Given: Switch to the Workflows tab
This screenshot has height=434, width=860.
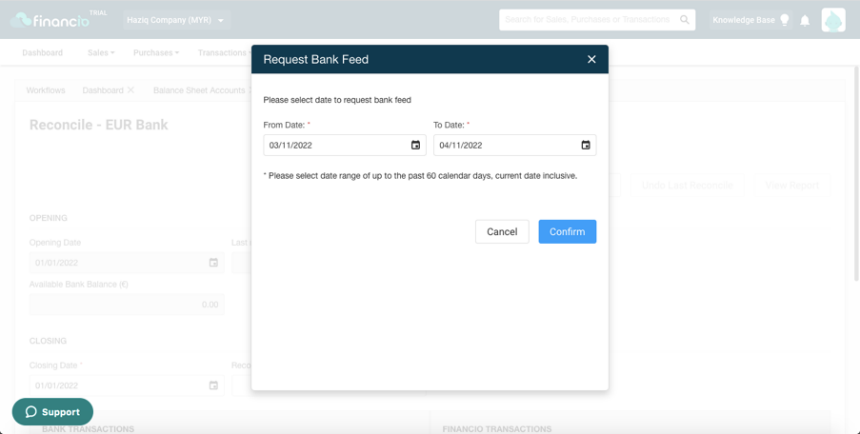Looking at the screenshot, I should point(46,90).
